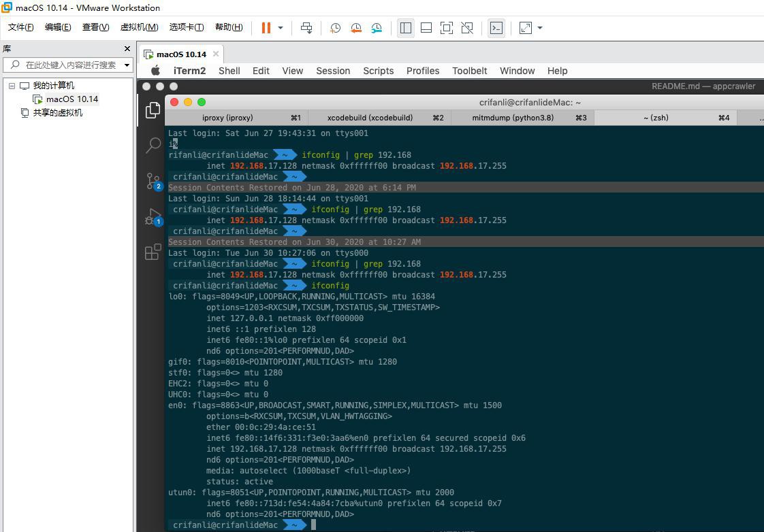Toggle the library sidebar view button
This screenshot has width=764, height=532.
(405, 28)
